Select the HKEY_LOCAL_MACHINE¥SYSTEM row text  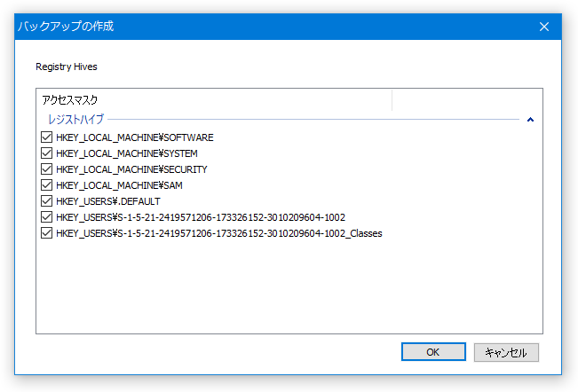point(127,153)
